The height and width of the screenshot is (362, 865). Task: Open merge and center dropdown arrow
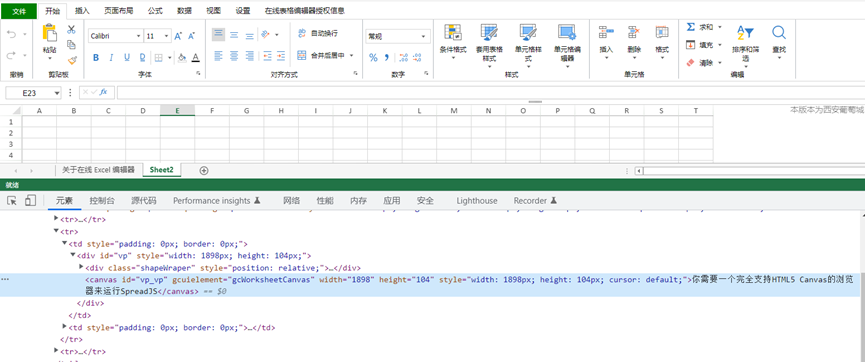(x=351, y=55)
